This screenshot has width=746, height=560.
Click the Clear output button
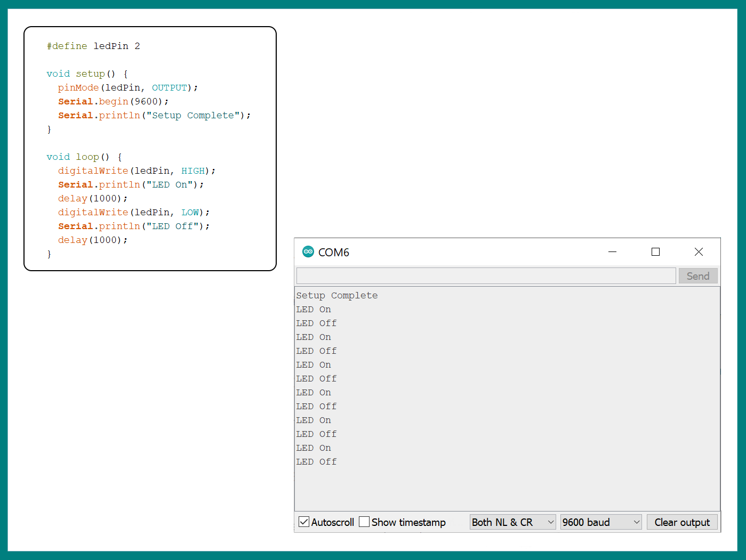[682, 522]
